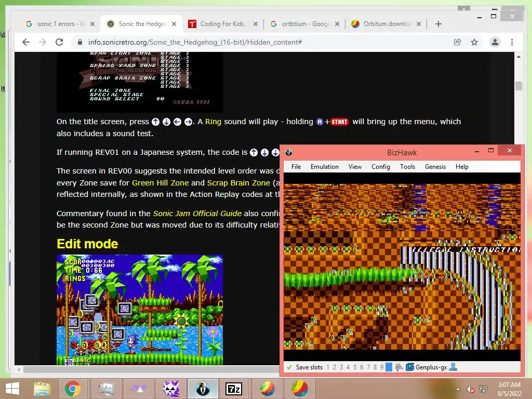Open BizHawk File menu
The height and width of the screenshot is (399, 532).
296,167
